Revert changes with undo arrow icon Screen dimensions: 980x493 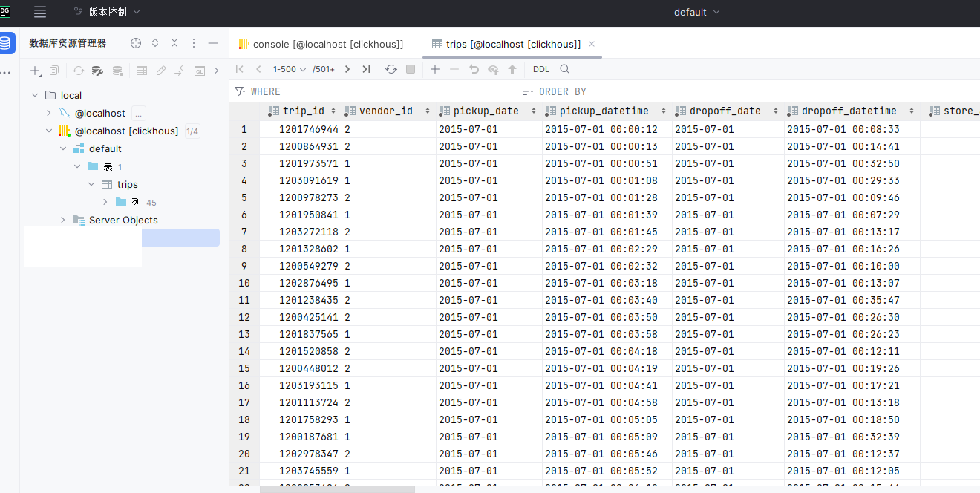(474, 69)
